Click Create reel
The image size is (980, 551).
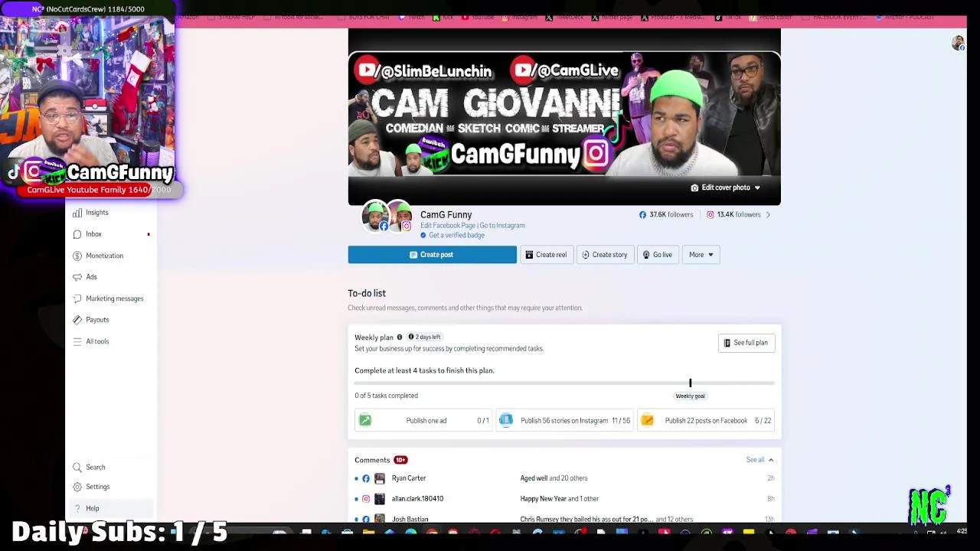tap(546, 255)
